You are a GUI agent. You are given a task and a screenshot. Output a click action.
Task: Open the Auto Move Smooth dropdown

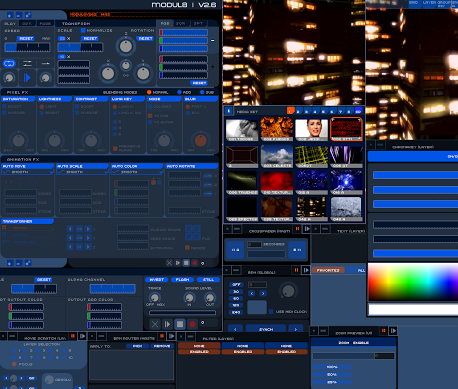click(x=27, y=172)
